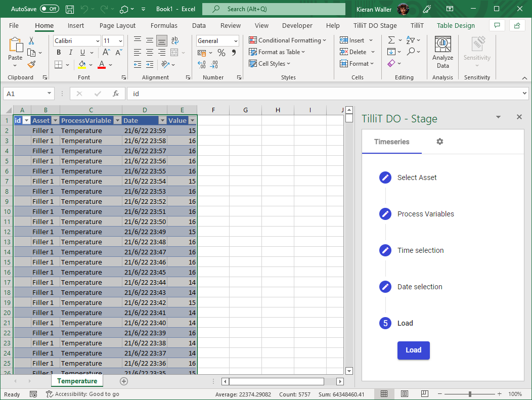Open settings gear tab in TilliT panel
This screenshot has width=532, height=400.
coord(439,142)
